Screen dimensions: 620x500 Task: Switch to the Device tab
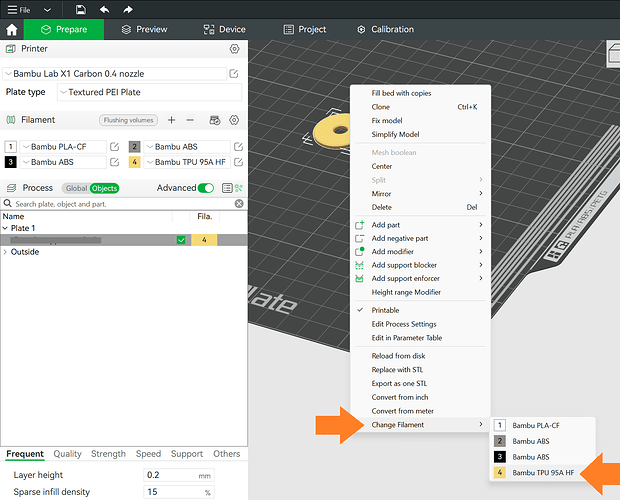click(225, 29)
